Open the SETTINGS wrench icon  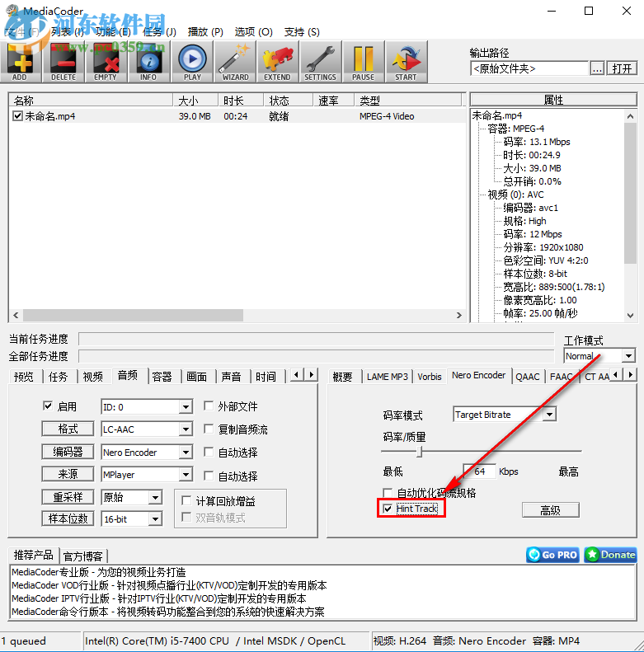[320, 62]
